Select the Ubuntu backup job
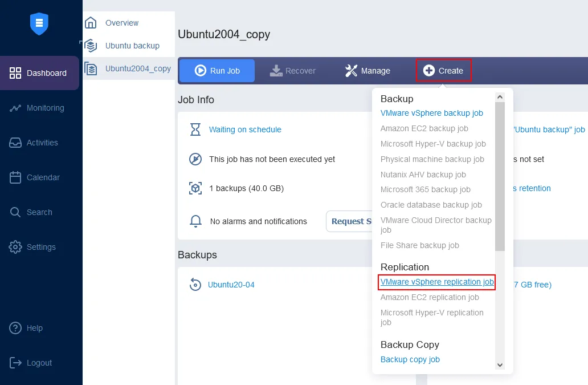588x385 pixels. (132, 46)
